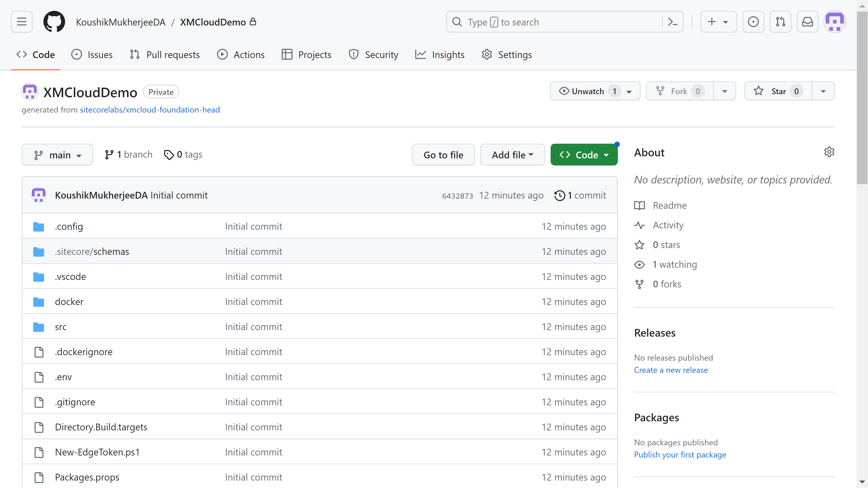Open the Security tab
The image size is (868, 488).
373,54
